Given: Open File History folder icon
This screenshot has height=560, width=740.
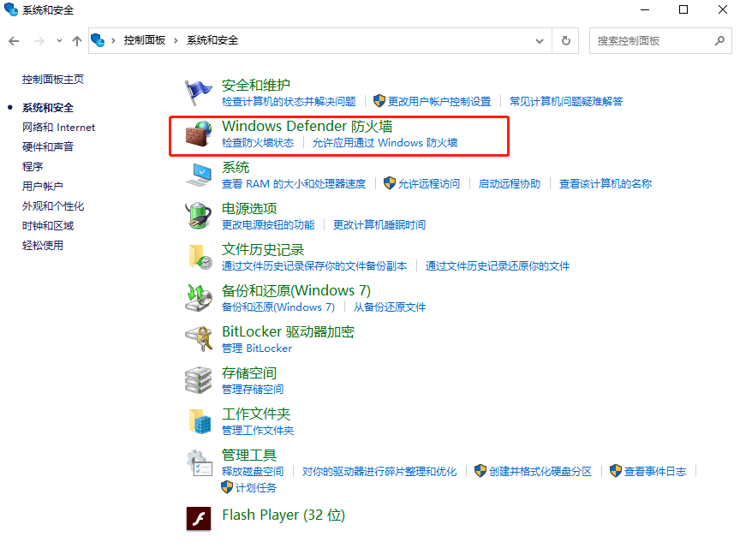Looking at the screenshot, I should click(199, 255).
